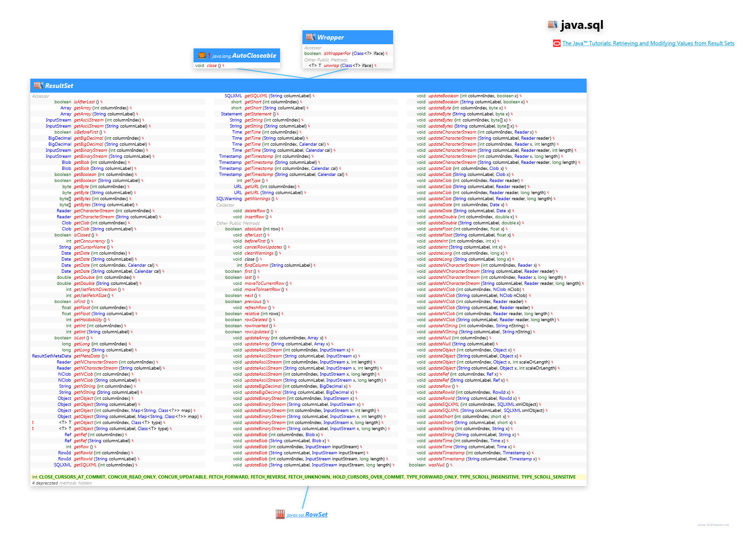Click getSQLXML (int columnIndex) method
756x546 pixels.
click(x=104, y=465)
